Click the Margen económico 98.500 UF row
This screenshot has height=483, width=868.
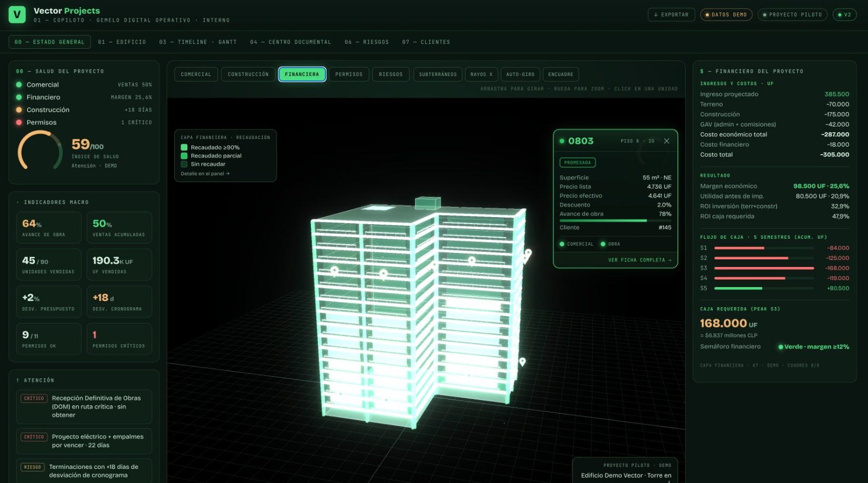pos(775,186)
